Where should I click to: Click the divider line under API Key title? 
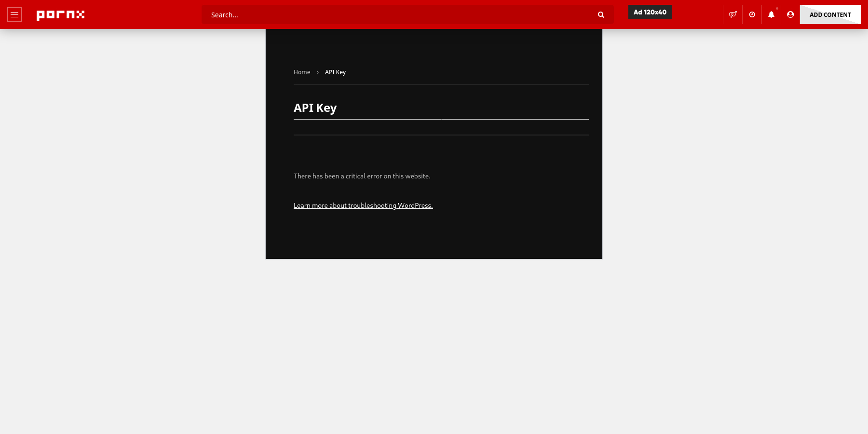(441, 119)
